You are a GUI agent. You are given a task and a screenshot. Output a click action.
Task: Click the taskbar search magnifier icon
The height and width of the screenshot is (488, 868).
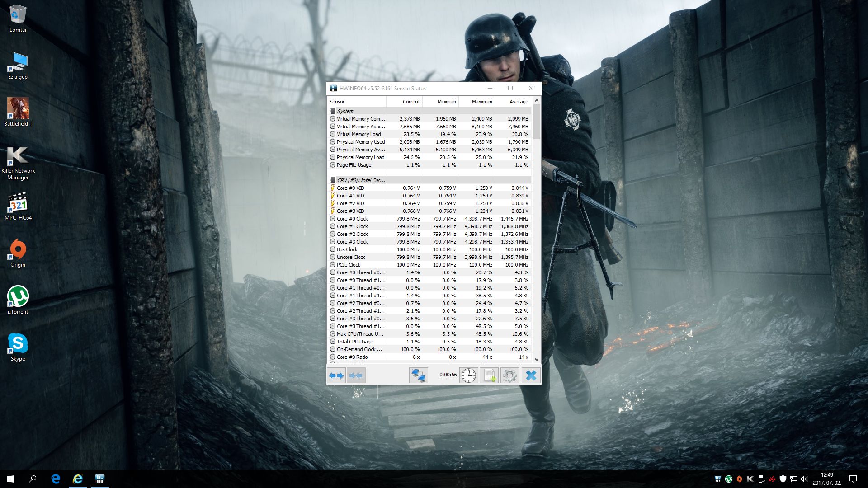click(x=33, y=479)
